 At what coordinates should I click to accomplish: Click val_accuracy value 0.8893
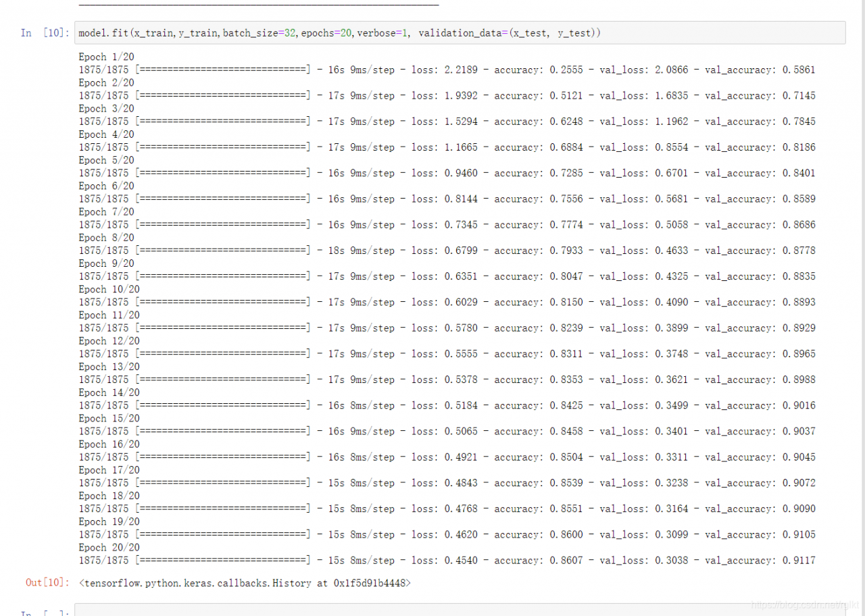(x=799, y=302)
